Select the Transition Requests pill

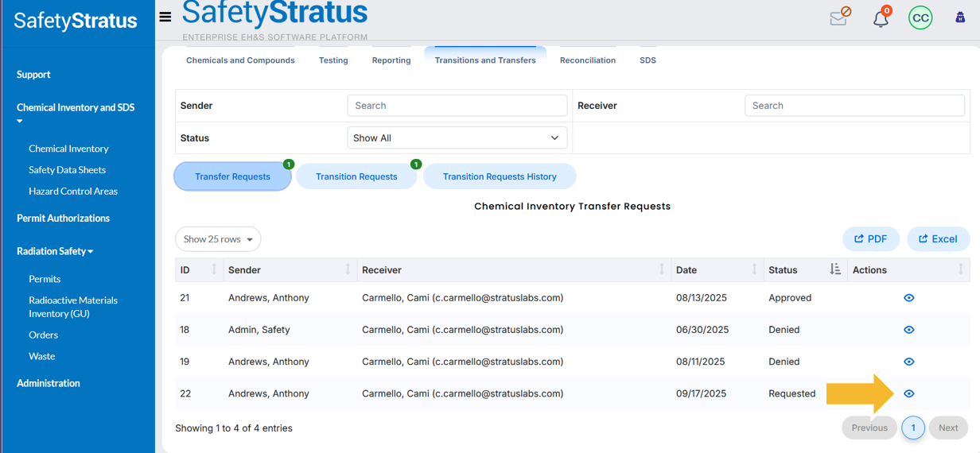[x=356, y=176]
